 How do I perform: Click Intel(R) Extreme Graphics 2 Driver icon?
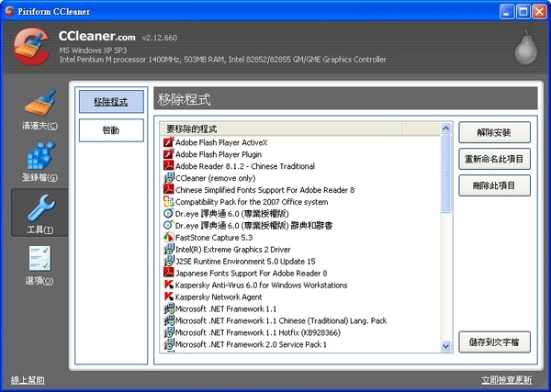click(169, 249)
